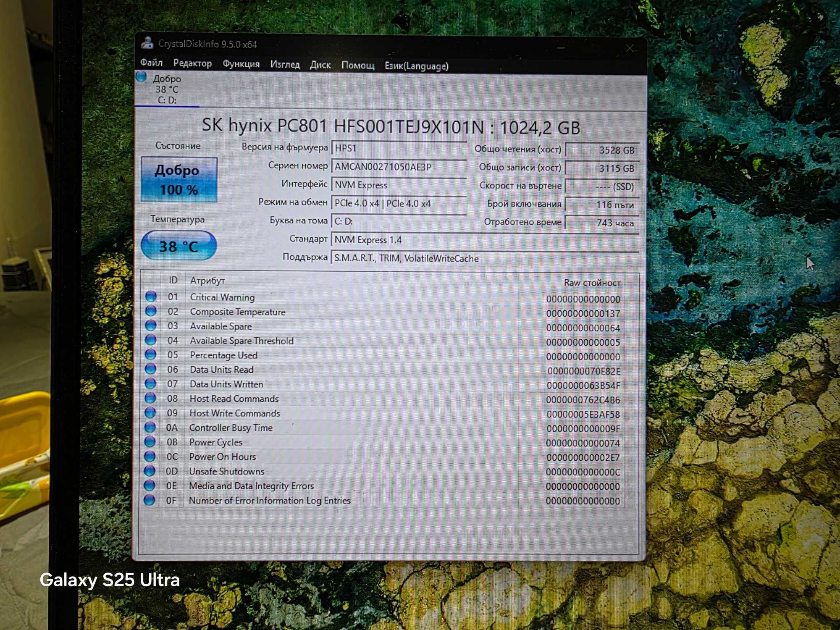Select the Data Units Written attribute name
This screenshot has width=840, height=630.
[x=226, y=384]
